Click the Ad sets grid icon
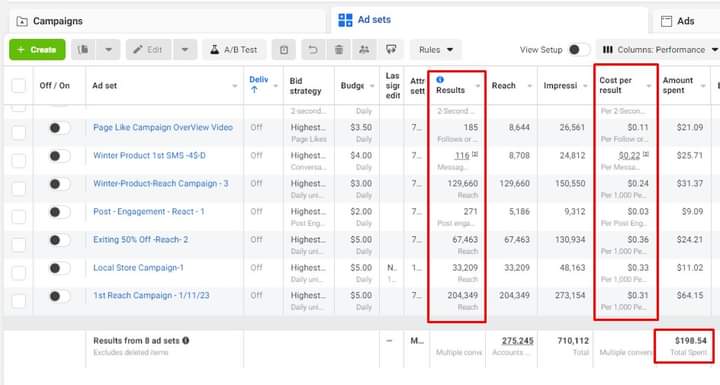720x385 pixels. pos(345,20)
